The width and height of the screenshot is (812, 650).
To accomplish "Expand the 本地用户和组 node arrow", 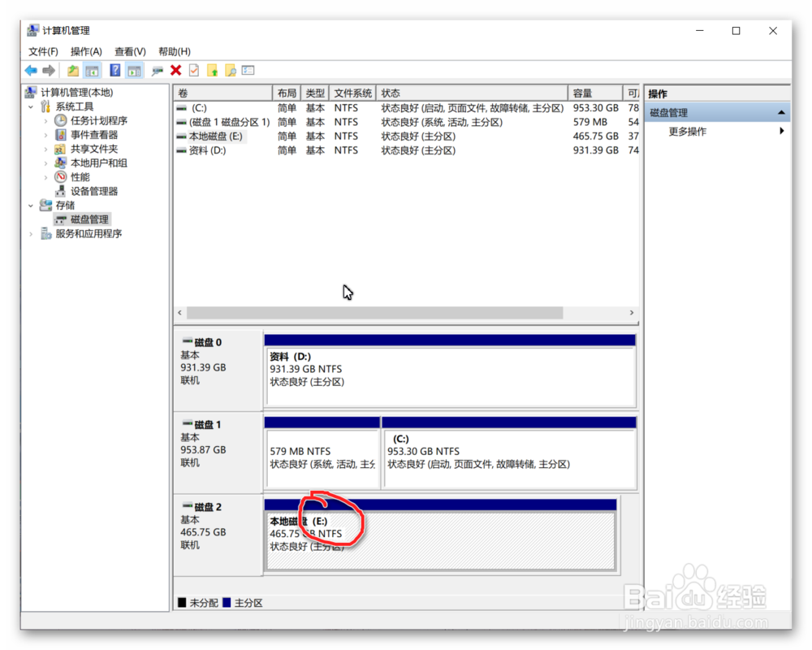I will (x=45, y=162).
